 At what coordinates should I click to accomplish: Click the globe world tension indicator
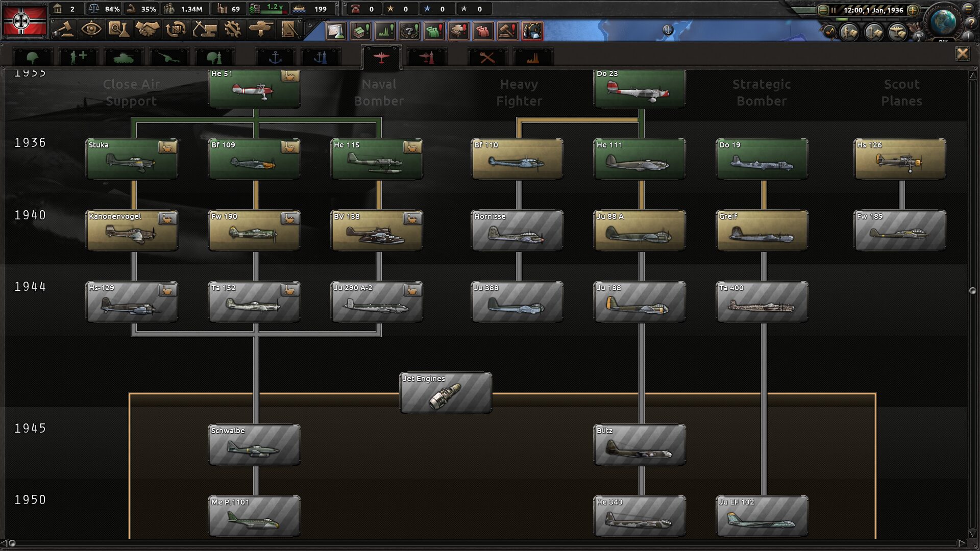tap(943, 21)
